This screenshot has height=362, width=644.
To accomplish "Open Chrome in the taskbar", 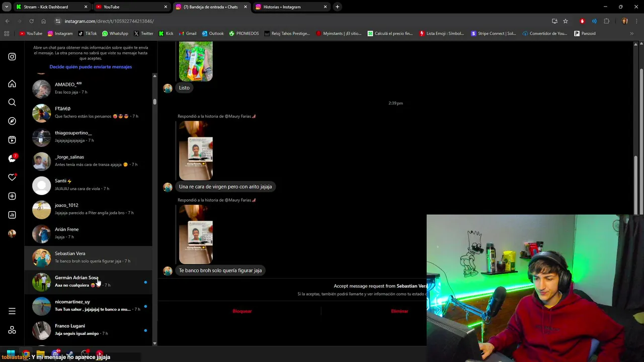I will pos(26,353).
